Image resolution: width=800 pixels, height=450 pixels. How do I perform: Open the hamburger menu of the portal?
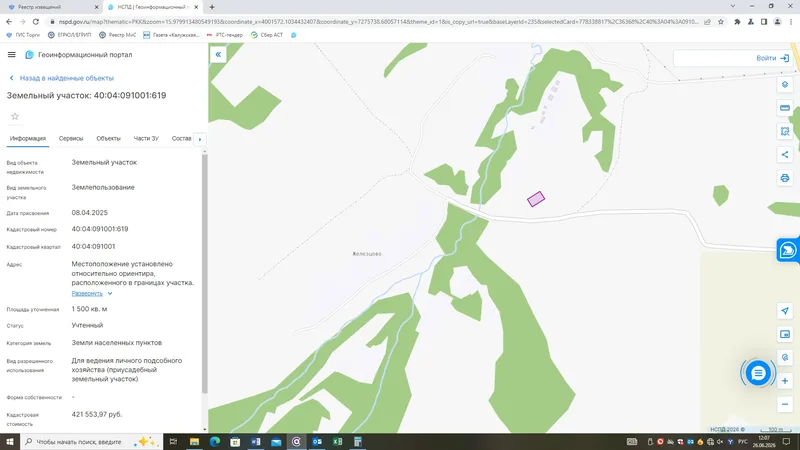tap(11, 55)
